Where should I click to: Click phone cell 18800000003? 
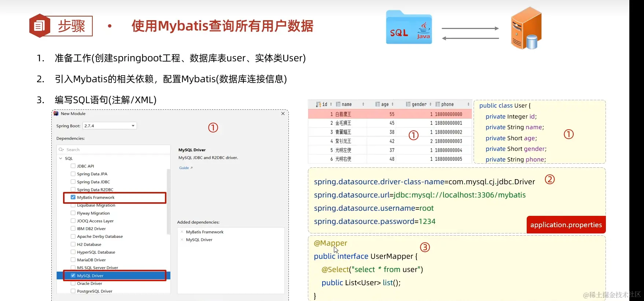coord(448,141)
